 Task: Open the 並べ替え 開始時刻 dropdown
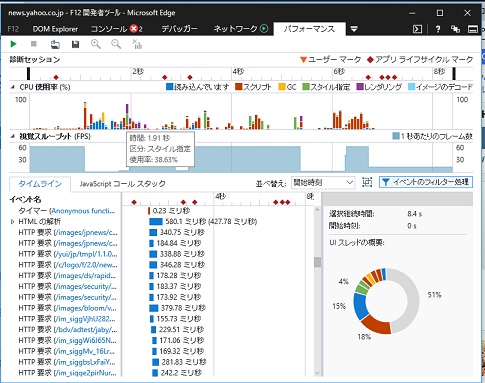322,182
